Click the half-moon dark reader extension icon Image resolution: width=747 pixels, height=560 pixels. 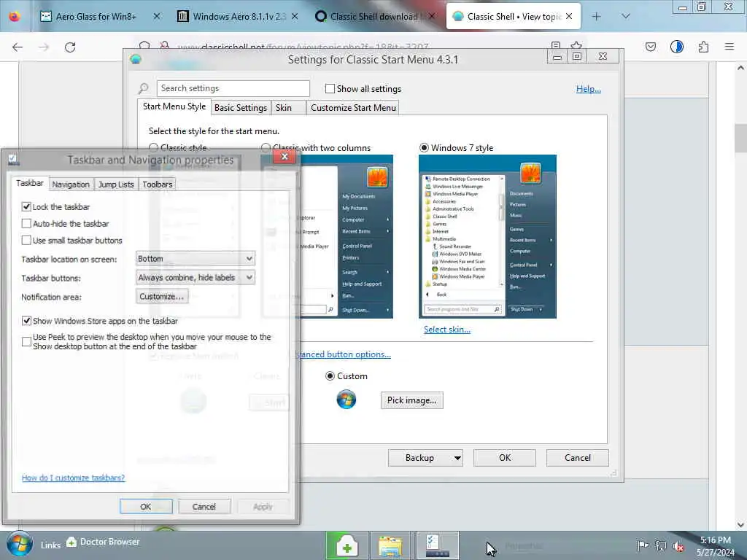[x=676, y=47]
